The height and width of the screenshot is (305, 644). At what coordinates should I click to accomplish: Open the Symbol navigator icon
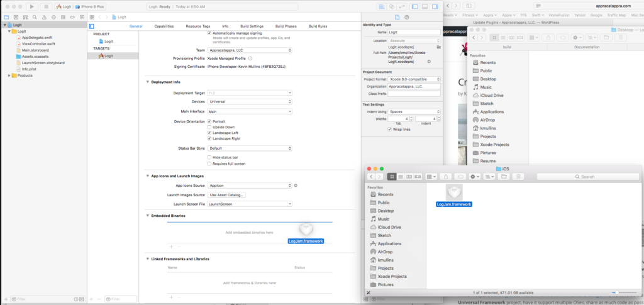click(25, 17)
